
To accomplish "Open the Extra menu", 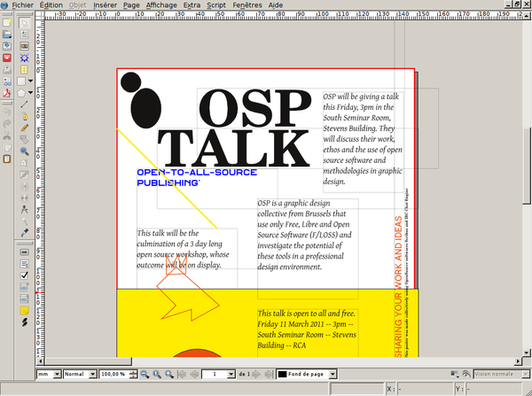I will [x=192, y=5].
